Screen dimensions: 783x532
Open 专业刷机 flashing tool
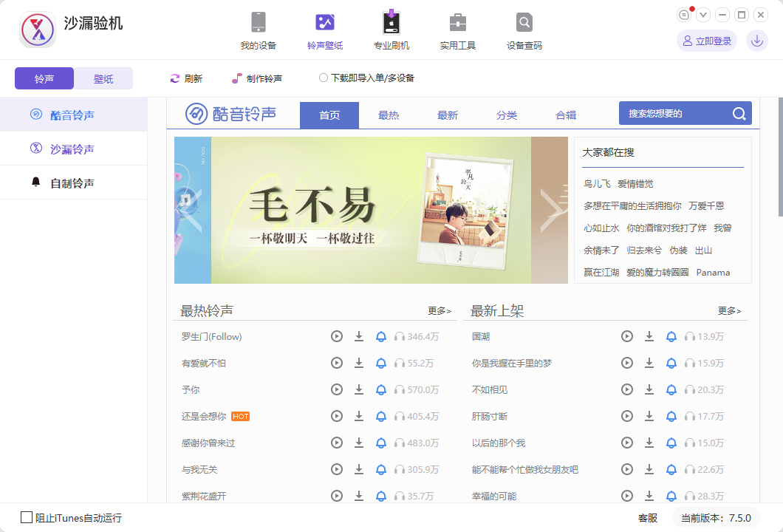tap(391, 31)
